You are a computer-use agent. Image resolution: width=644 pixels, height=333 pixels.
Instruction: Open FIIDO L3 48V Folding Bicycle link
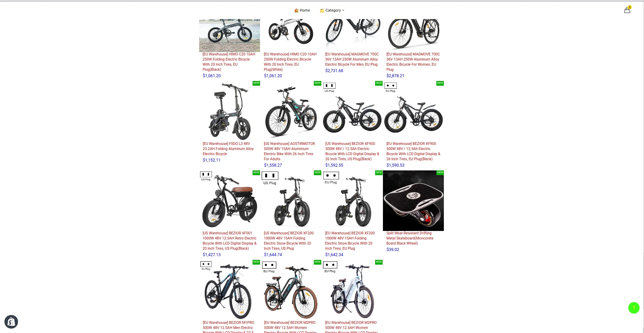228,149
